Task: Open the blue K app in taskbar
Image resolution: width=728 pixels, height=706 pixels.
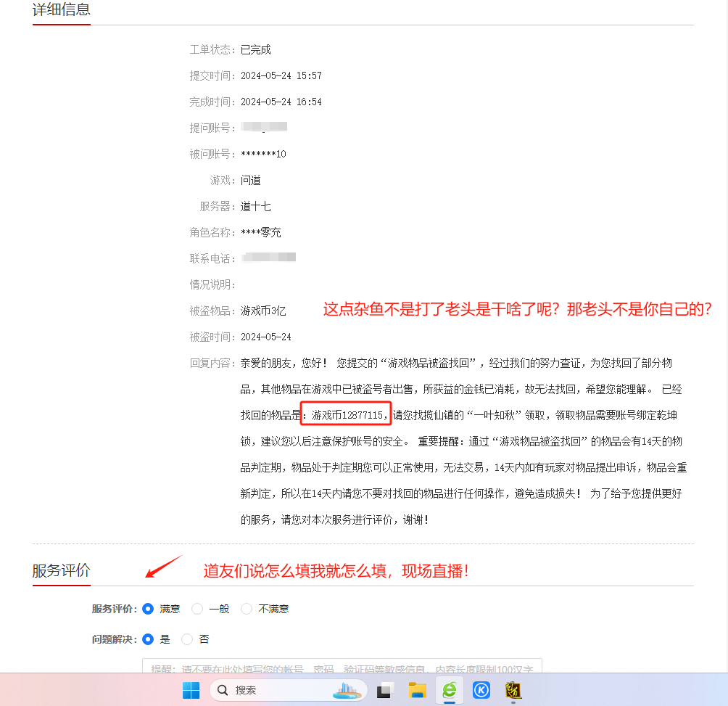Action: pos(481,690)
